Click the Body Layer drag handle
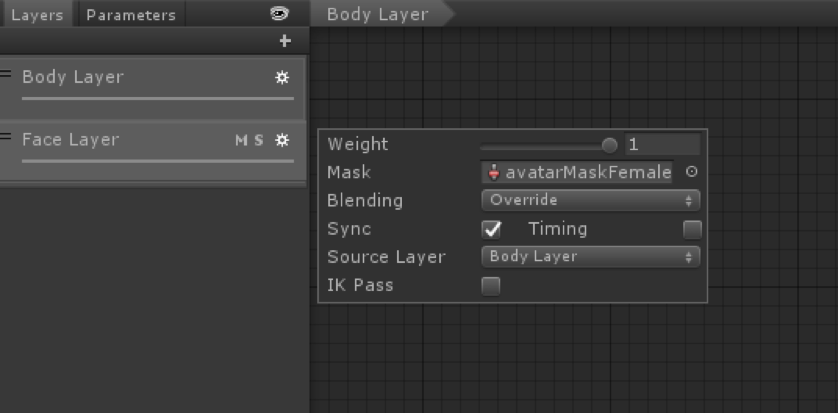 pos(6,74)
